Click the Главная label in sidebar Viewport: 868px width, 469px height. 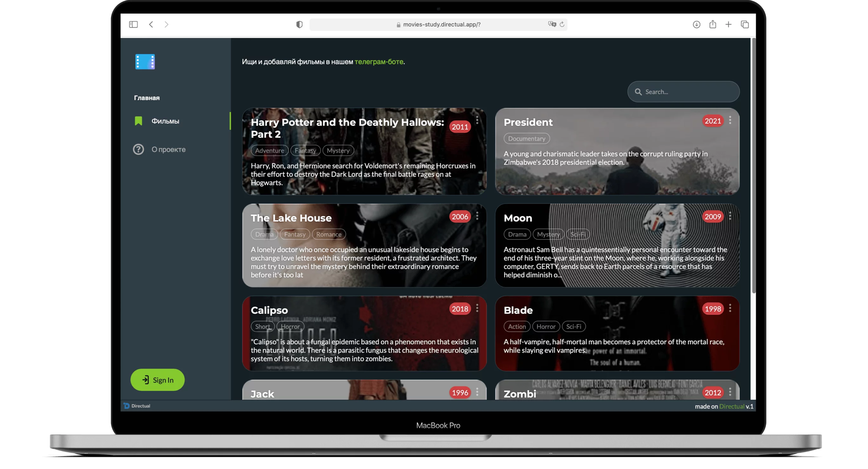tap(147, 97)
